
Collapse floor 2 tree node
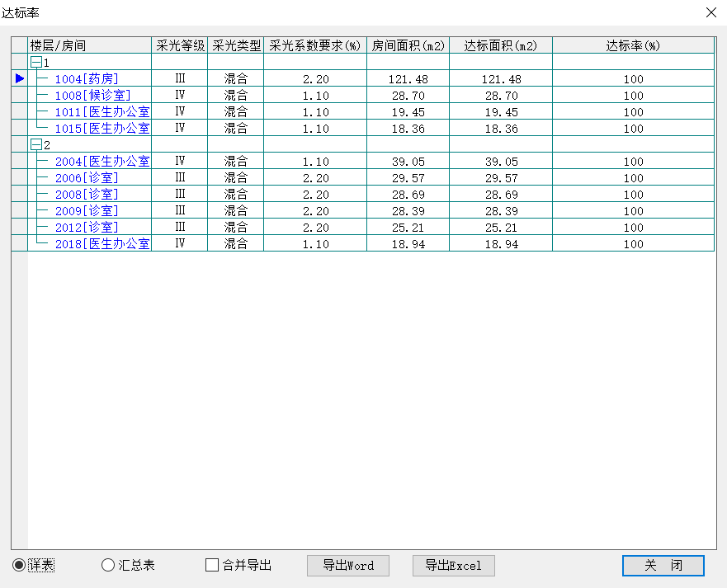(35, 145)
